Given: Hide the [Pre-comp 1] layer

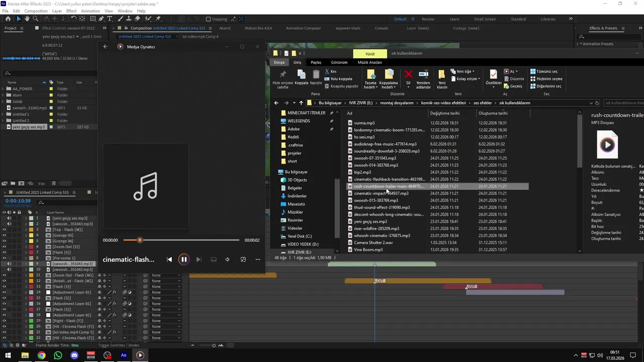Looking at the screenshot, I should [4, 258].
